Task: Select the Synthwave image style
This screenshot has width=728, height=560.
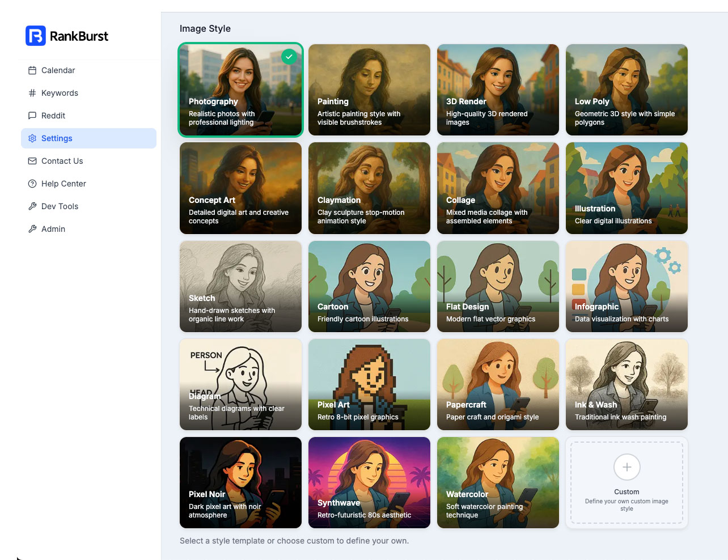Action: click(x=369, y=482)
